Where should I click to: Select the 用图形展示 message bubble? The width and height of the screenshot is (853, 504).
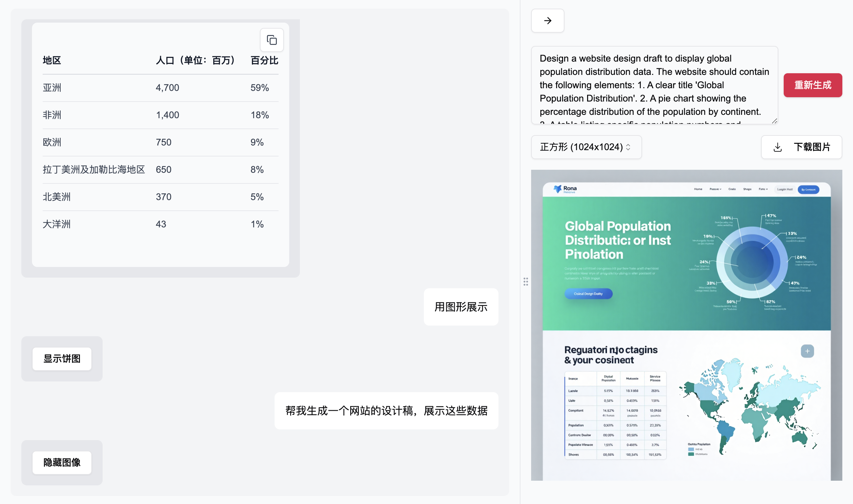coord(460,307)
